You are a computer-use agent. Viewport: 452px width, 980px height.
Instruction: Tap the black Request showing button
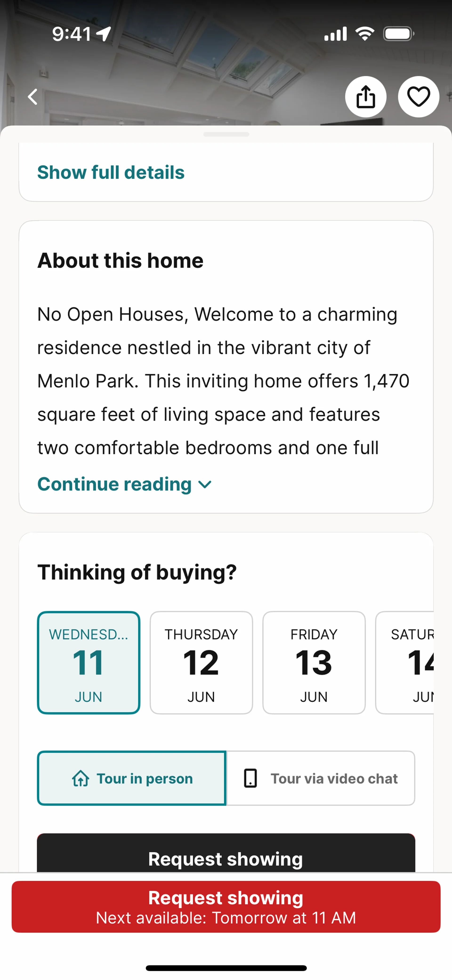(x=226, y=853)
